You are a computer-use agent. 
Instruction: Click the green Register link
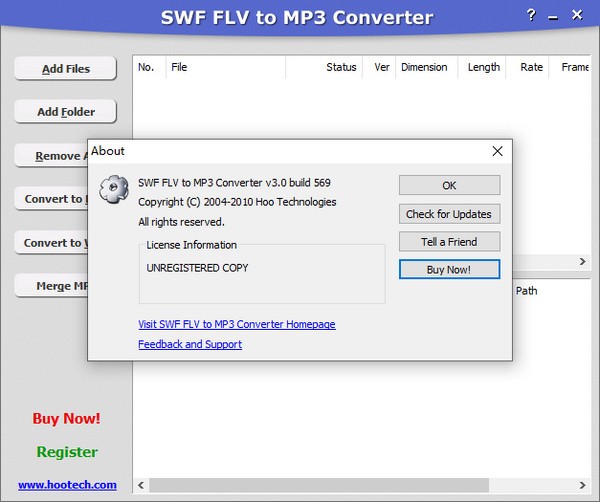pos(67,452)
